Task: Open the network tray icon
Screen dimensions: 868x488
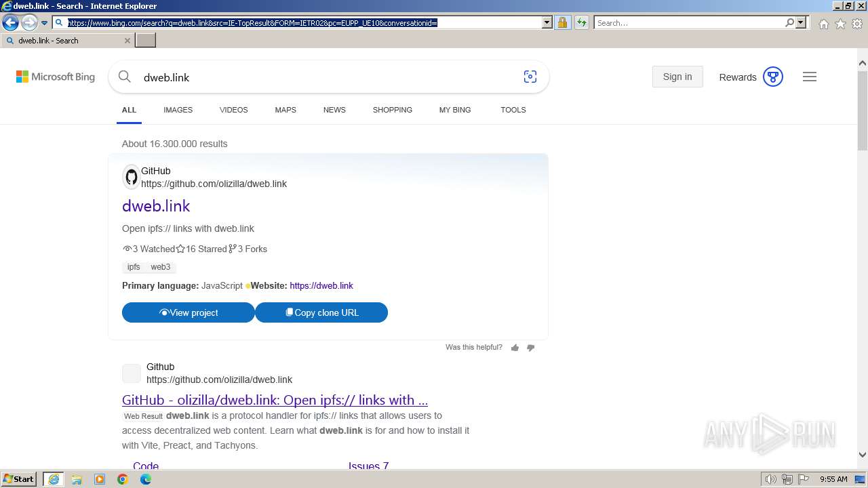Action: [787, 479]
